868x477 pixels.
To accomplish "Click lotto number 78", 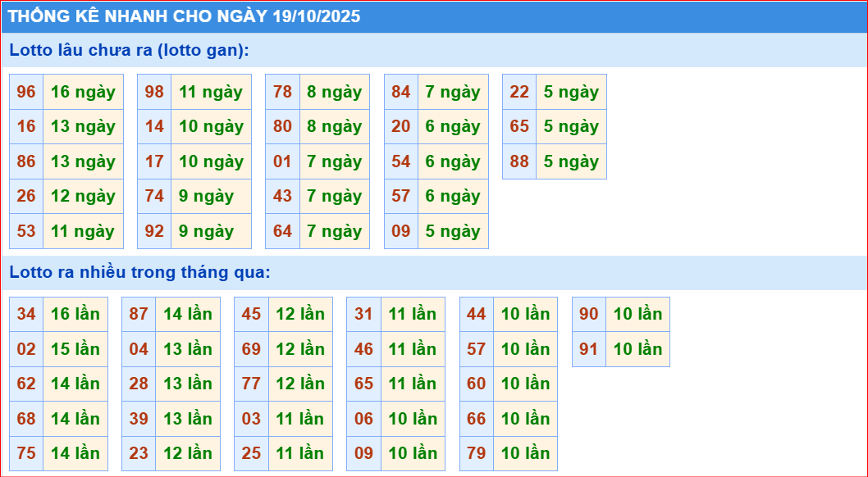I will pyautogui.click(x=282, y=92).
